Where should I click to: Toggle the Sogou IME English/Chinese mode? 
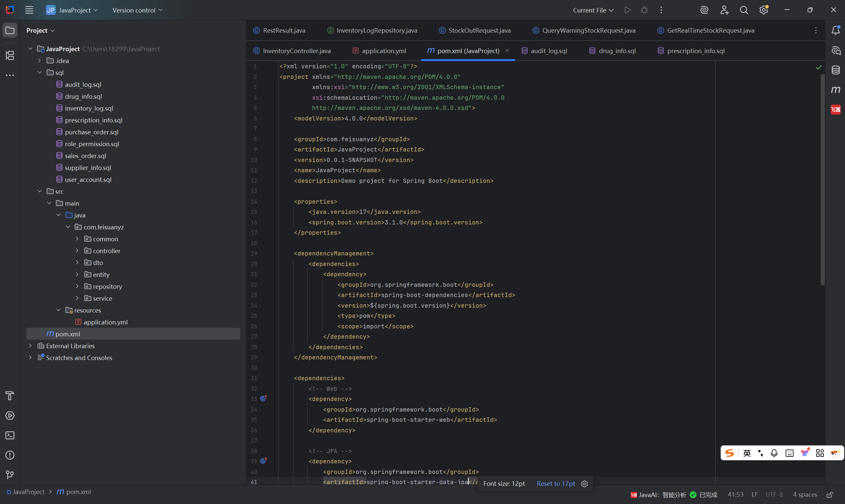(747, 453)
